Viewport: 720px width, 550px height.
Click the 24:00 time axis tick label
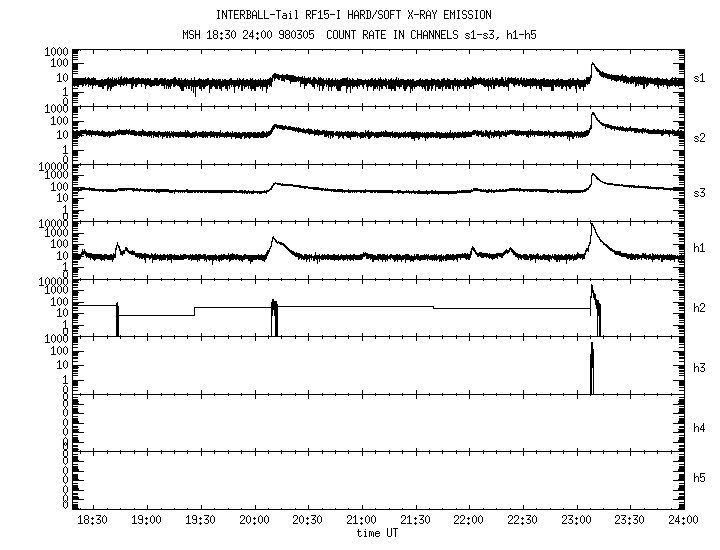[x=683, y=521]
